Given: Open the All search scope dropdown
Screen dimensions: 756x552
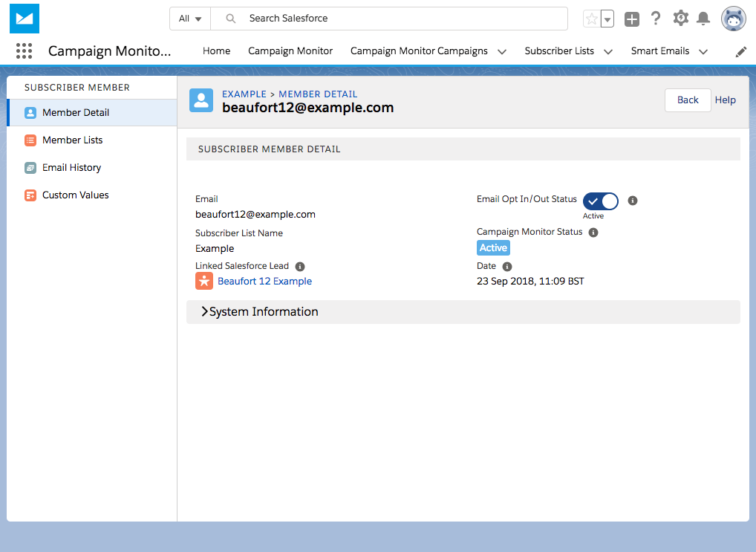Looking at the screenshot, I should 190,19.
